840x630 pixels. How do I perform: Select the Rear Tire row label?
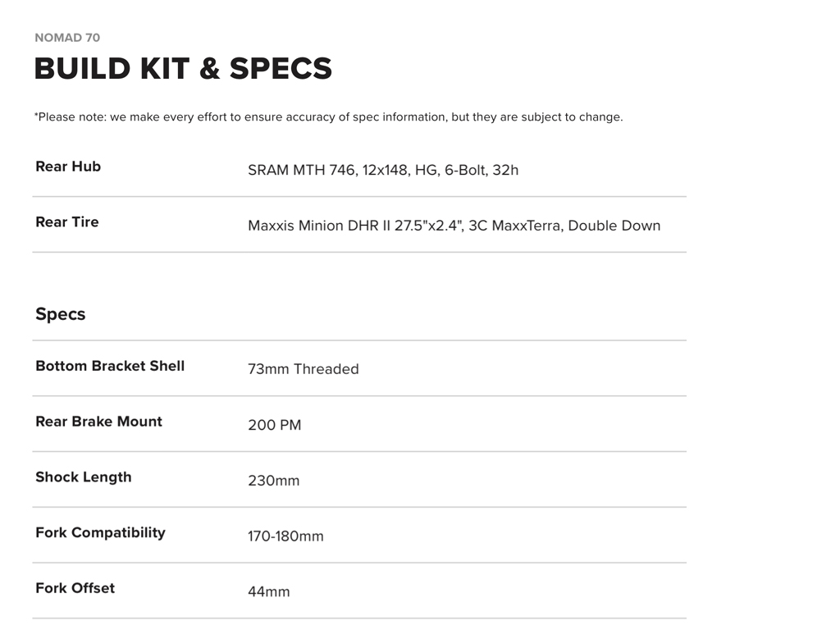[67, 222]
